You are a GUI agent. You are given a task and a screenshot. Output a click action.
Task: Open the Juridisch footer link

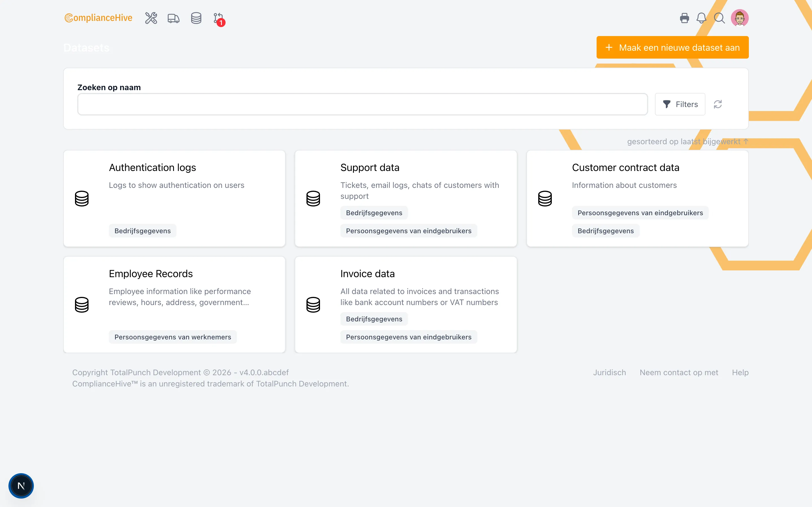[x=609, y=372]
